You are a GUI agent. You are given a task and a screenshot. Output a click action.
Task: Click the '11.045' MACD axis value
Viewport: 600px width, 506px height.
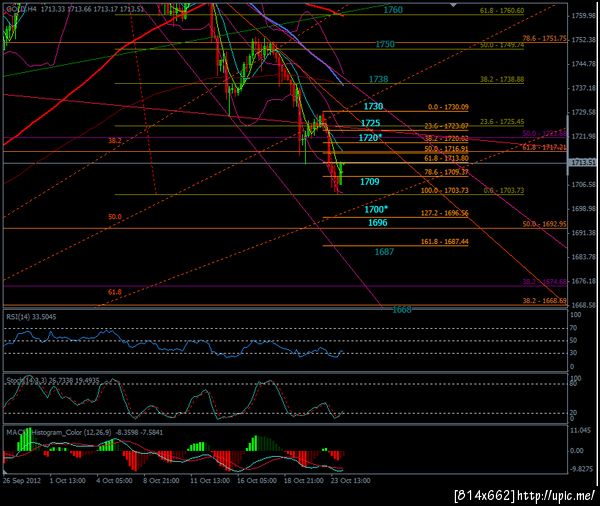580,430
